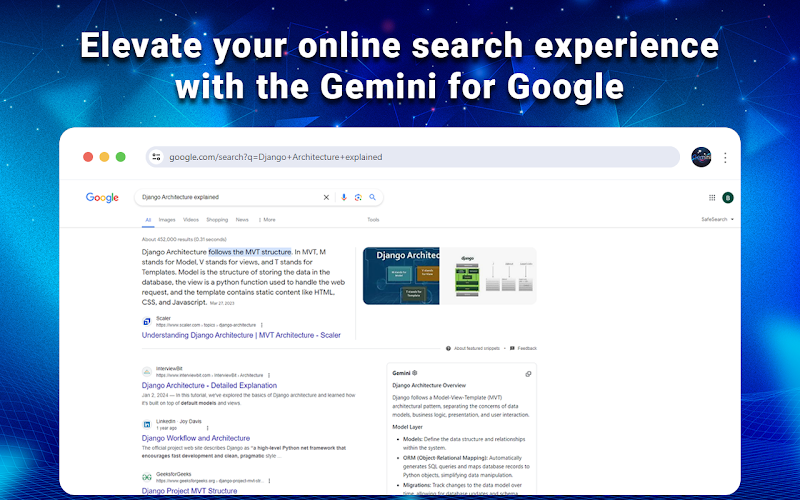The width and height of the screenshot is (800, 500).
Task: Click the Scaler URL breadcrumb text
Action: tap(206, 325)
